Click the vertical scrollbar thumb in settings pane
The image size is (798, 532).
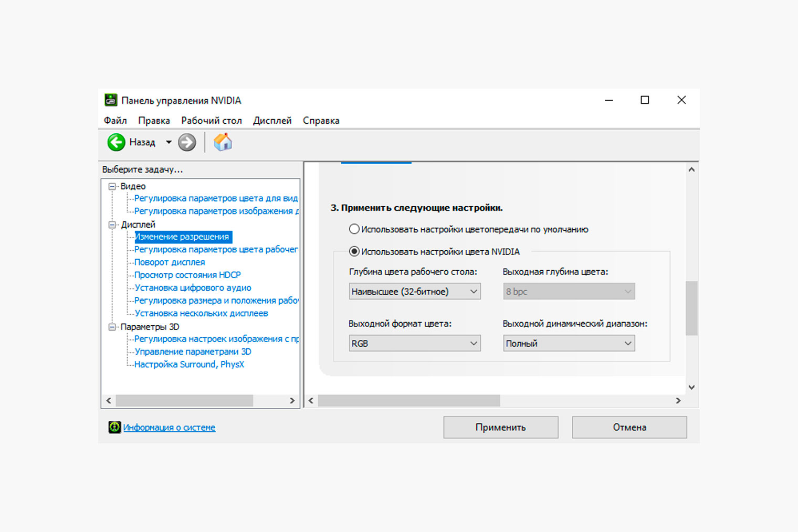tap(691, 308)
